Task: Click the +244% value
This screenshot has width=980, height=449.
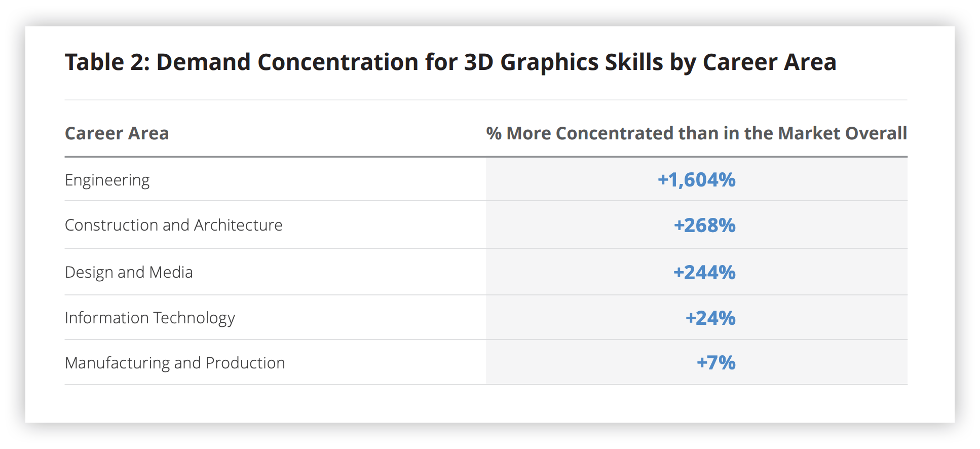Action: (704, 273)
